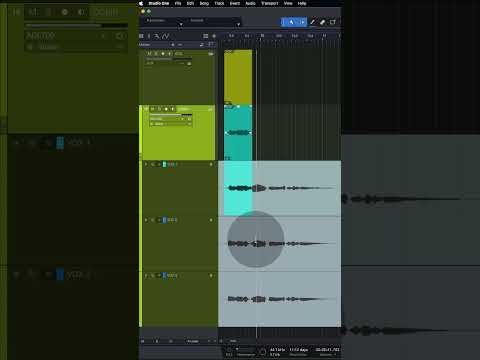Viewport: 480px width, 360px height.
Task: Open the wrench track options icon
Action: pyautogui.click(x=157, y=36)
